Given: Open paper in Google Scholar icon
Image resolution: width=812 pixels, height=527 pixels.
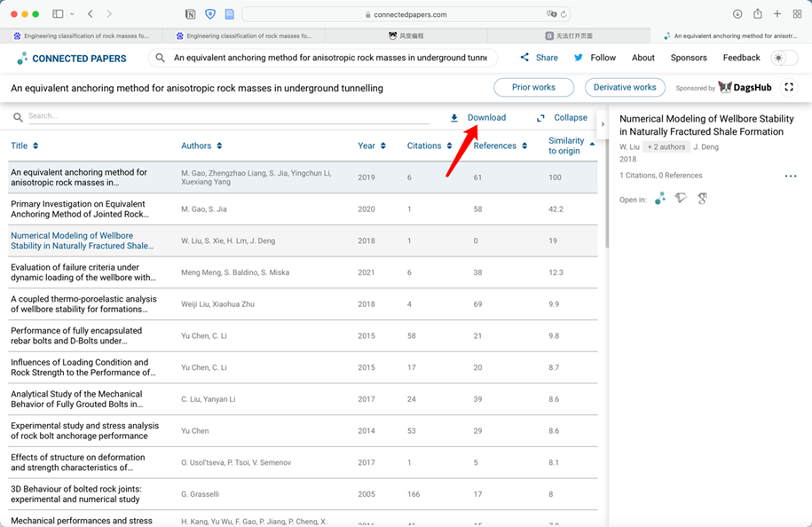Looking at the screenshot, I should point(702,199).
